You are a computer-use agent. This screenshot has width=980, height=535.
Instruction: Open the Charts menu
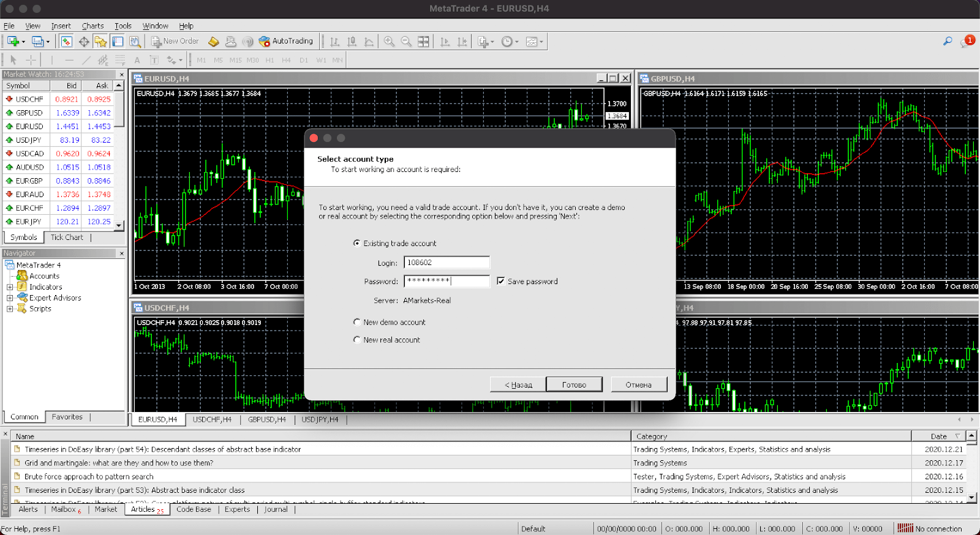tap(92, 26)
